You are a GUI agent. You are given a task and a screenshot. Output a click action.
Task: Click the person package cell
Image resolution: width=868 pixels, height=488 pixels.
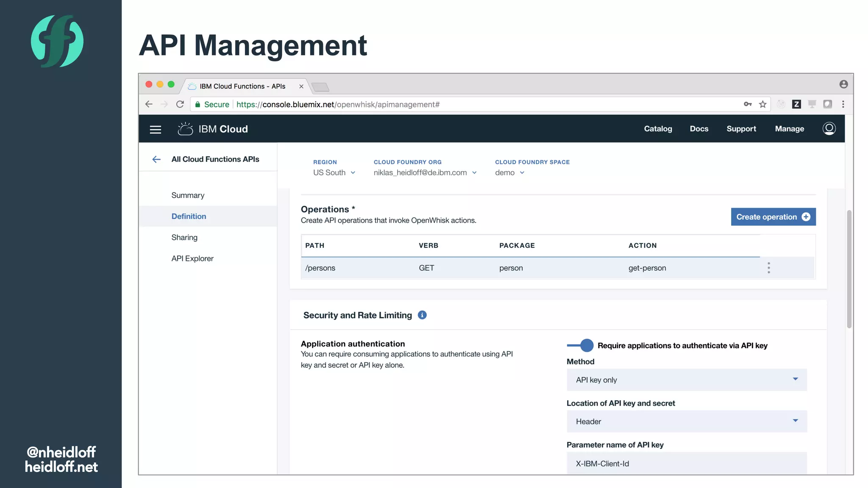(x=511, y=268)
